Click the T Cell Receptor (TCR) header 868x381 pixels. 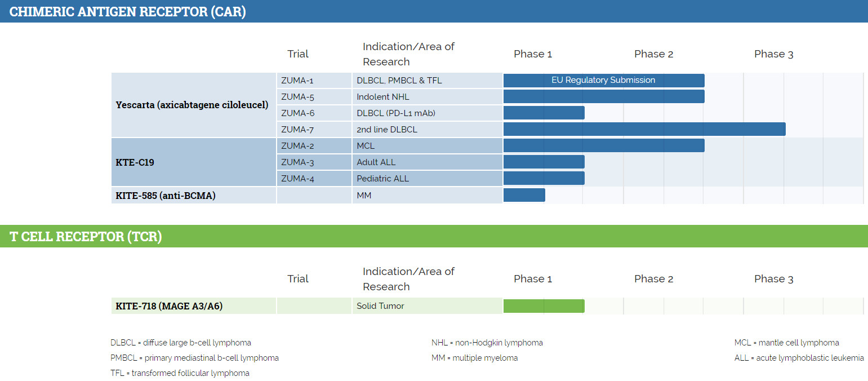[x=434, y=236]
